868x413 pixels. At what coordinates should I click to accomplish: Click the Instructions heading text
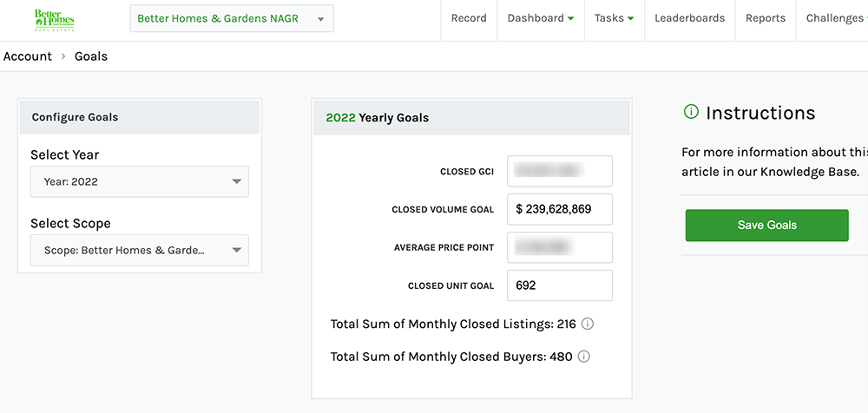(x=760, y=113)
